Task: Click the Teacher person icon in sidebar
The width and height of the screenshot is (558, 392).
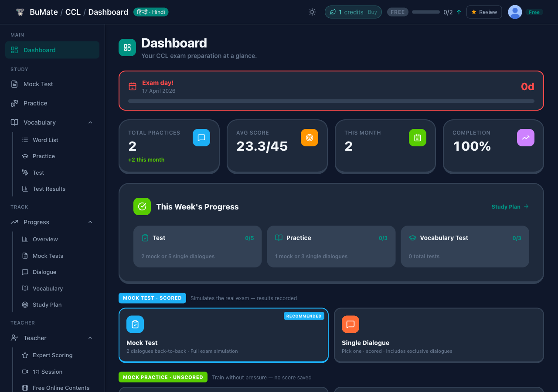Action: point(14,338)
